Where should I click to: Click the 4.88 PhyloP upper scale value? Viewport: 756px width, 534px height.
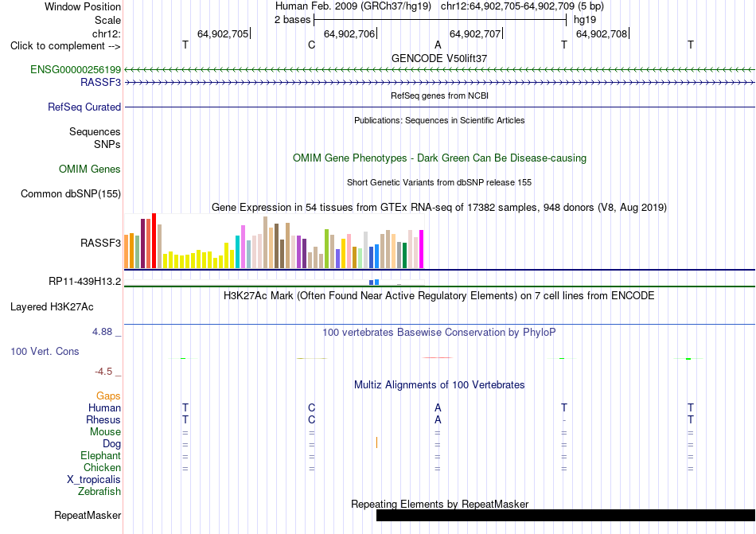coord(102,332)
